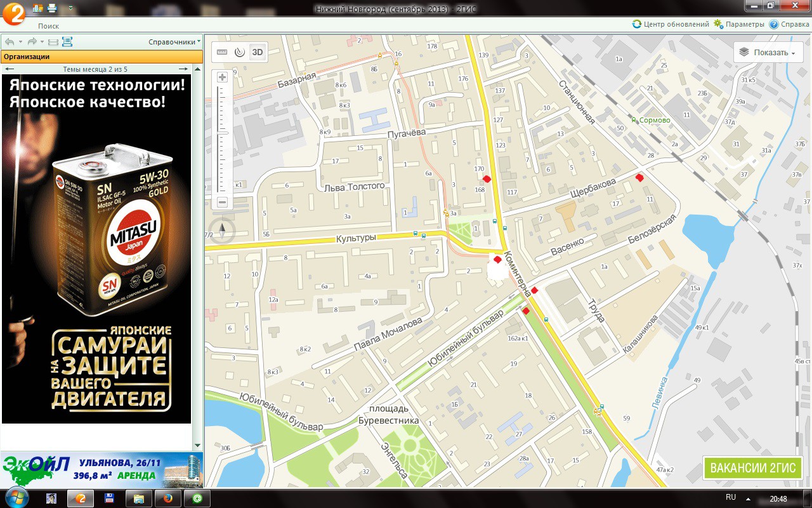The width and height of the screenshot is (812, 508).
Task: Click the площадь Буревестника label
Action: [389, 414]
